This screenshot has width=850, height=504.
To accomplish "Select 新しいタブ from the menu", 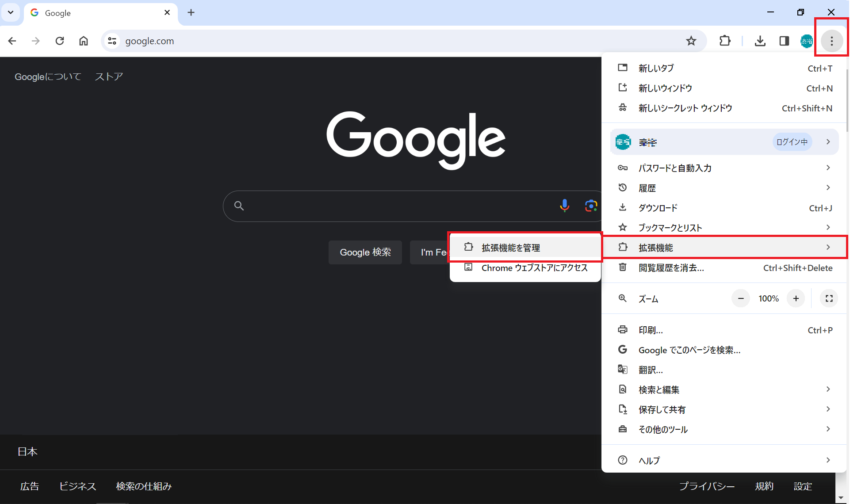I will (656, 68).
